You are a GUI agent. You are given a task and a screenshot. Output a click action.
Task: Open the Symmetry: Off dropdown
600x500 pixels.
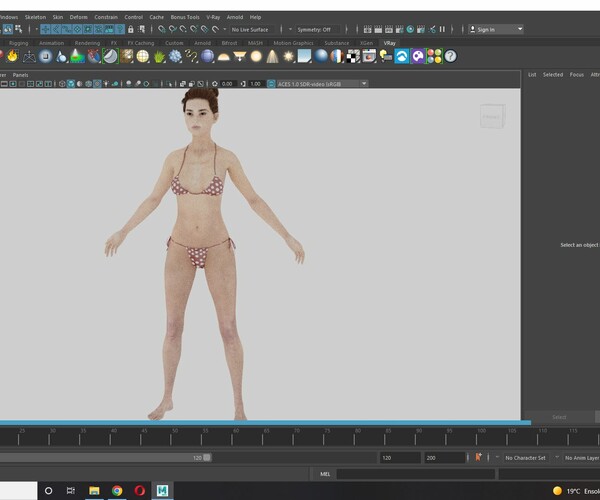coord(317,29)
